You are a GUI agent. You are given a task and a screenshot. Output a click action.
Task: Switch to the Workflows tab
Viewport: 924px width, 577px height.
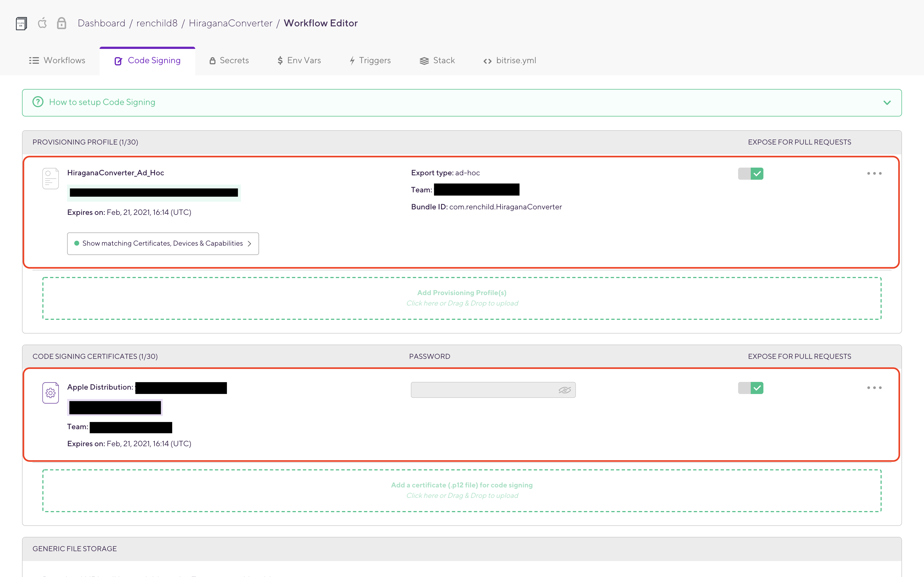click(x=57, y=61)
